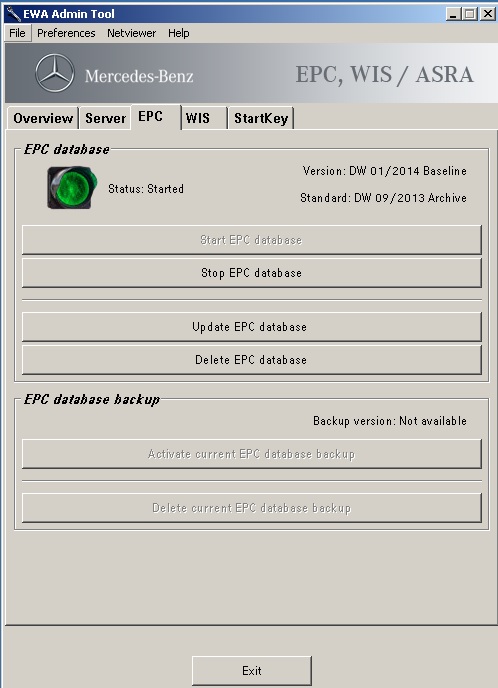
Task: Minimize the EWA Admin Tool window
Action: click(453, 14)
